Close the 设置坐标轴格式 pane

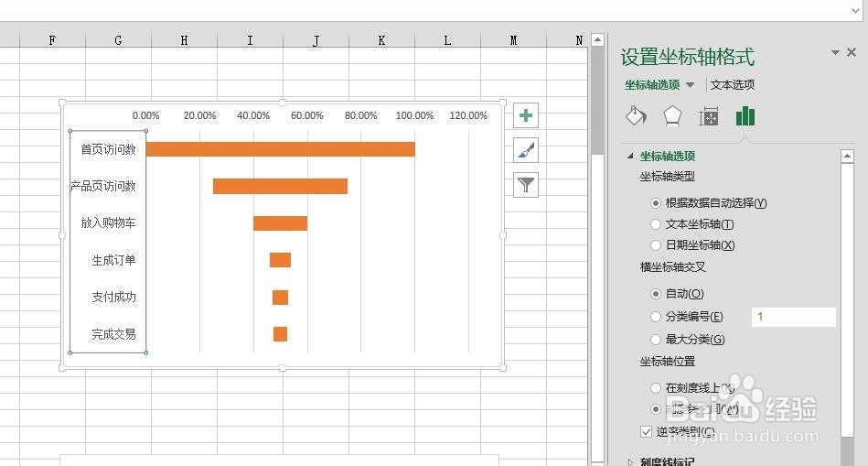(852, 52)
